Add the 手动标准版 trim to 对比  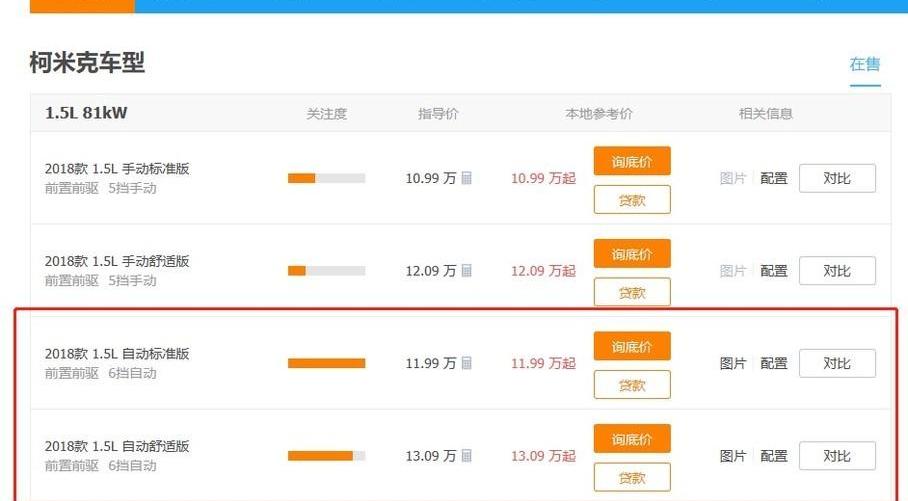pos(837,178)
